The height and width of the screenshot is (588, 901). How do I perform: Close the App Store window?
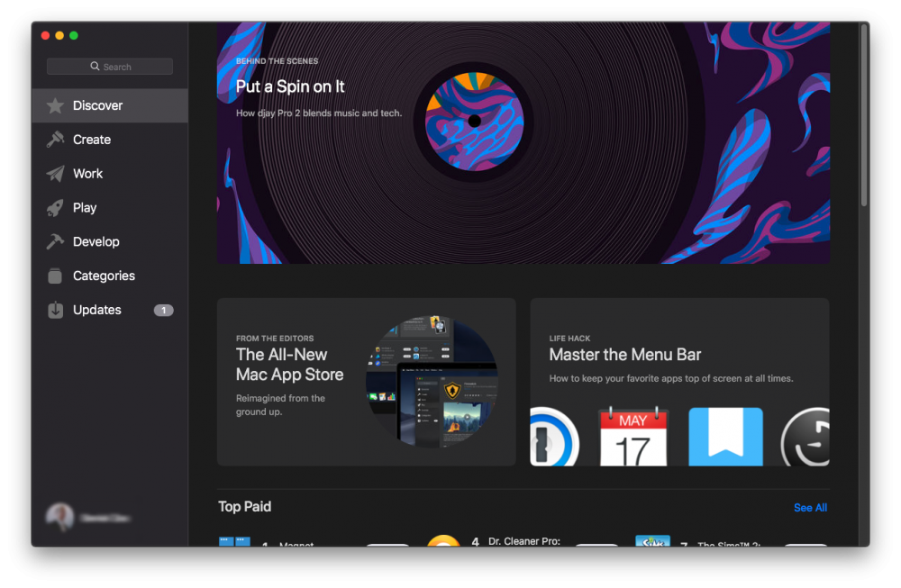tap(45, 36)
